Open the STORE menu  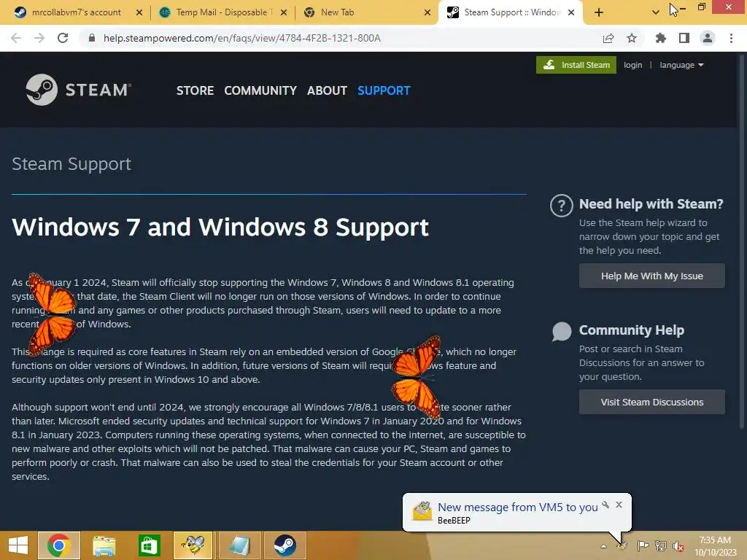pyautogui.click(x=195, y=90)
